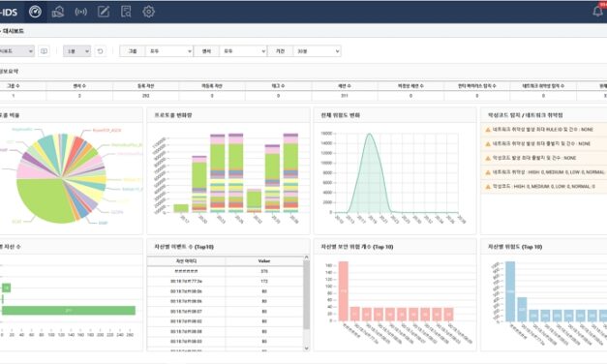Click scroll up arrow in asset event table
Image resolution: width=607 pixels, height=364 pixels.
coord(306,258)
